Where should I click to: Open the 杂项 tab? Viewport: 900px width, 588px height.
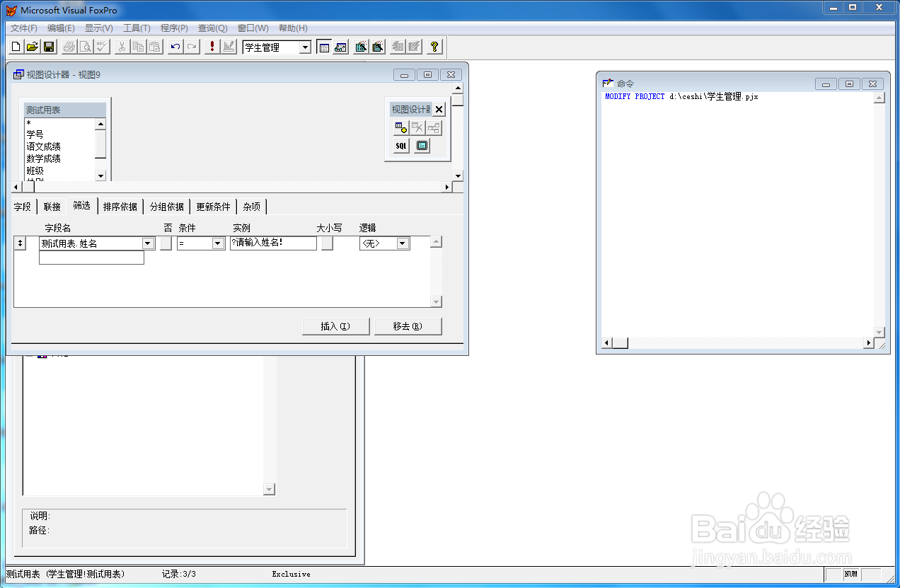tap(252, 207)
